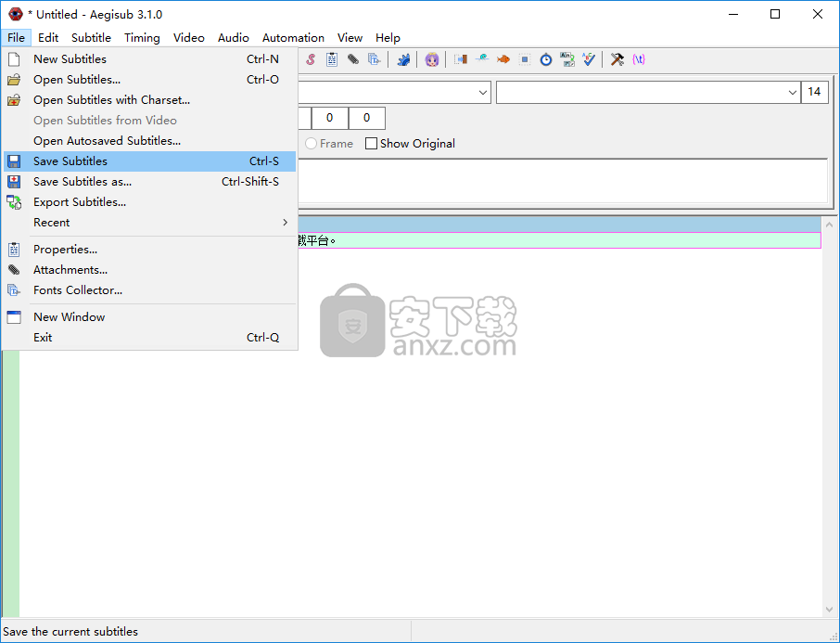Click the grid scrollbar up arrow
Screen dimensions: 840x643
[829, 225]
